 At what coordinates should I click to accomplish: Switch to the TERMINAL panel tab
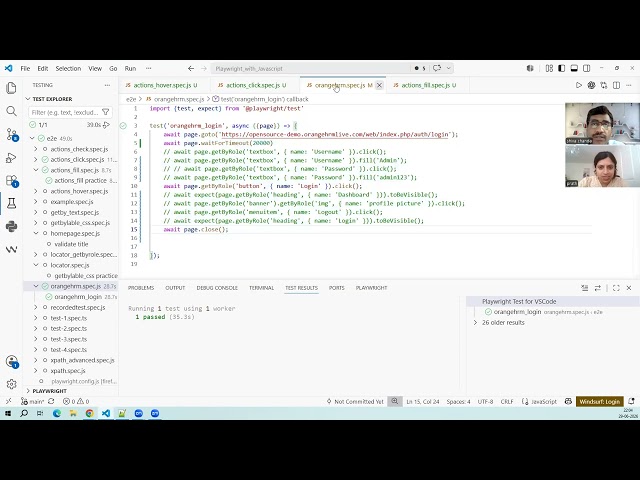tap(262, 288)
